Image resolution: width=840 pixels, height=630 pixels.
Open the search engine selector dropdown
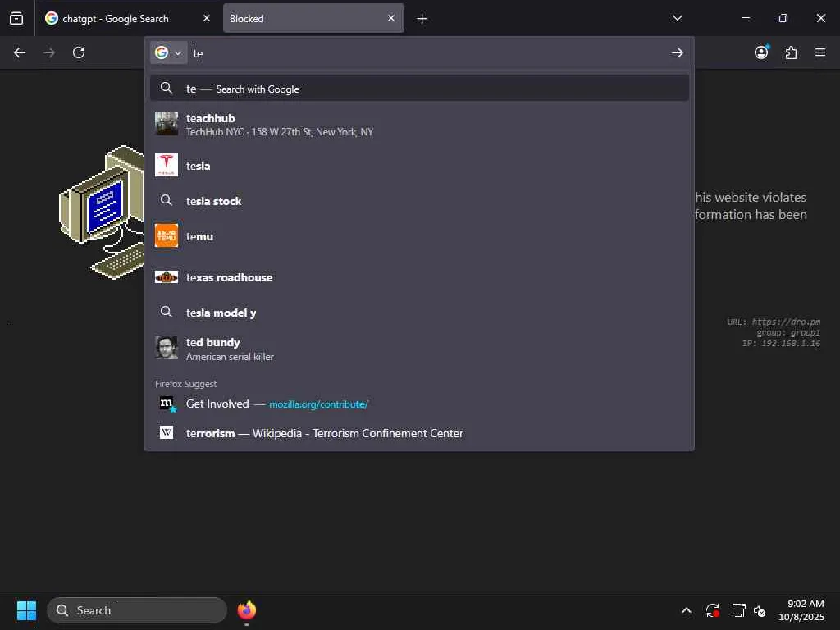(169, 52)
